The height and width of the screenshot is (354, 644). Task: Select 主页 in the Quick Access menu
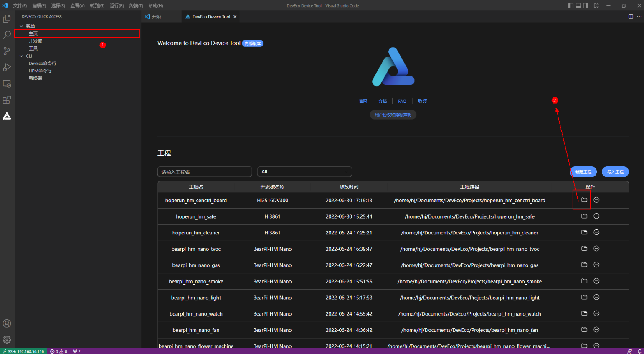click(x=77, y=33)
